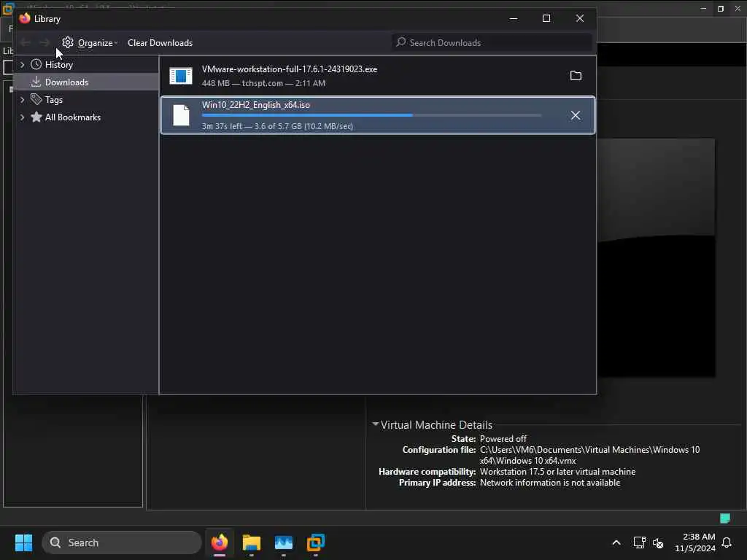The width and height of the screenshot is (747, 560).
Task: Show VMware-workstation exe in folder
Action: click(576, 76)
